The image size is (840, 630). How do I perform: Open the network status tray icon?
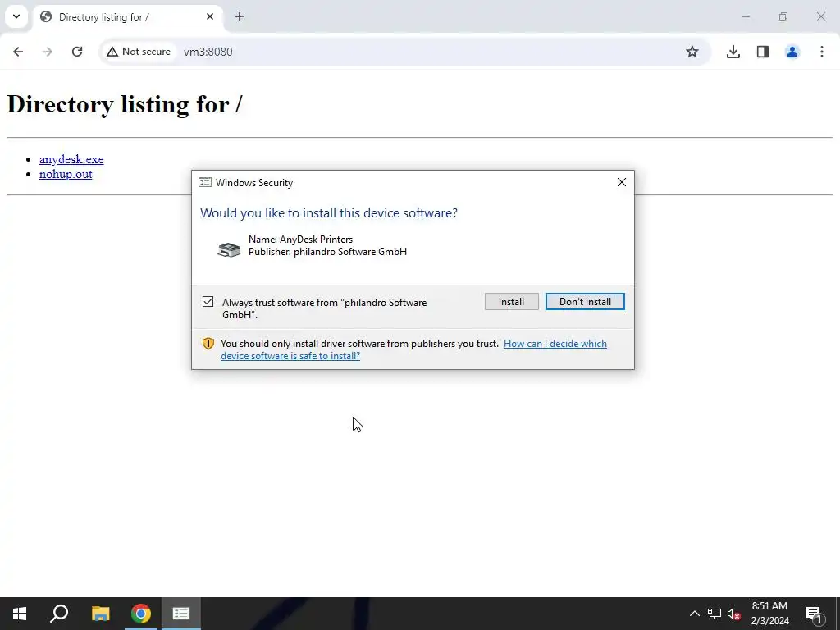coord(714,614)
